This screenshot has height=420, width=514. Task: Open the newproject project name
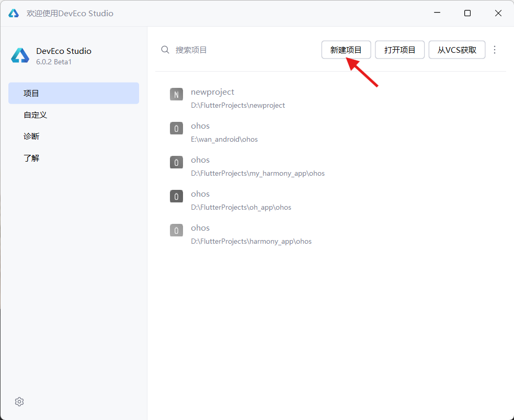click(212, 92)
